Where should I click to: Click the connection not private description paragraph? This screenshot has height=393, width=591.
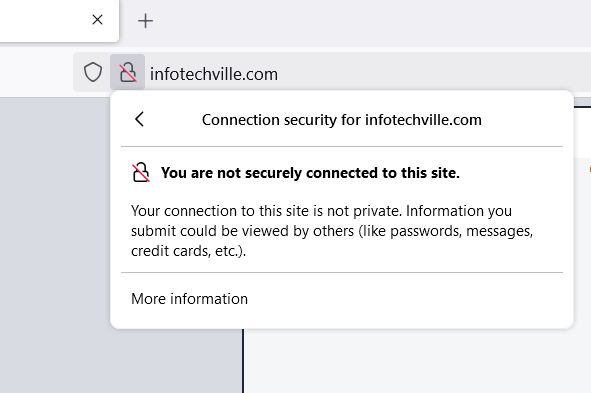pyautogui.click(x=332, y=231)
